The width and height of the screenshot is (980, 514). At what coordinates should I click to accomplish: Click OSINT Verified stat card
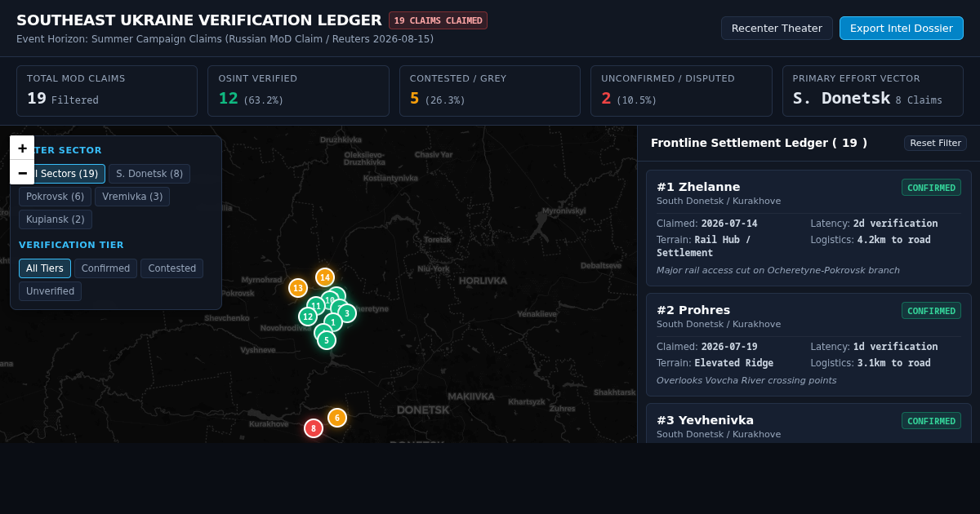(298, 91)
